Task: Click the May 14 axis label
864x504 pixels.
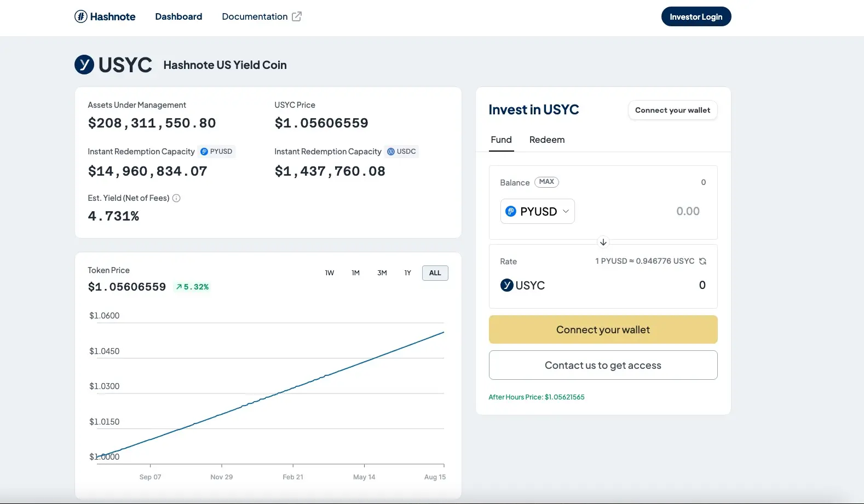Action: coord(364,477)
